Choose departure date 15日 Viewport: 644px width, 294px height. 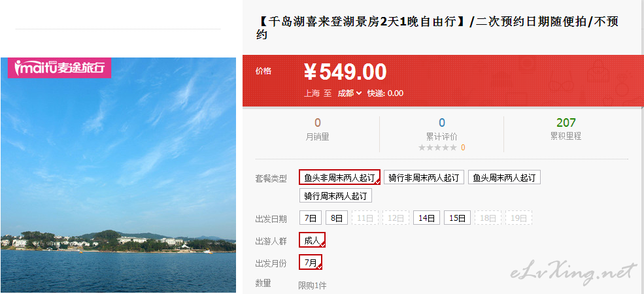point(457,218)
